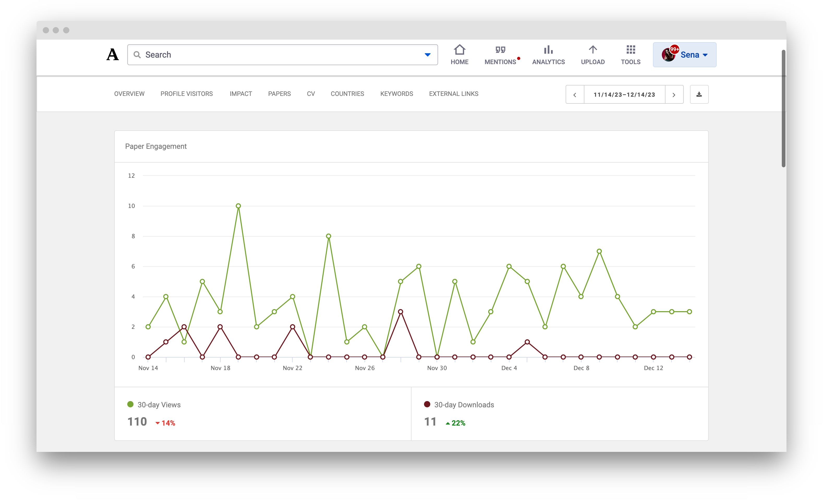Go to the previous date range
Screen dimensions: 823x504
tap(575, 94)
